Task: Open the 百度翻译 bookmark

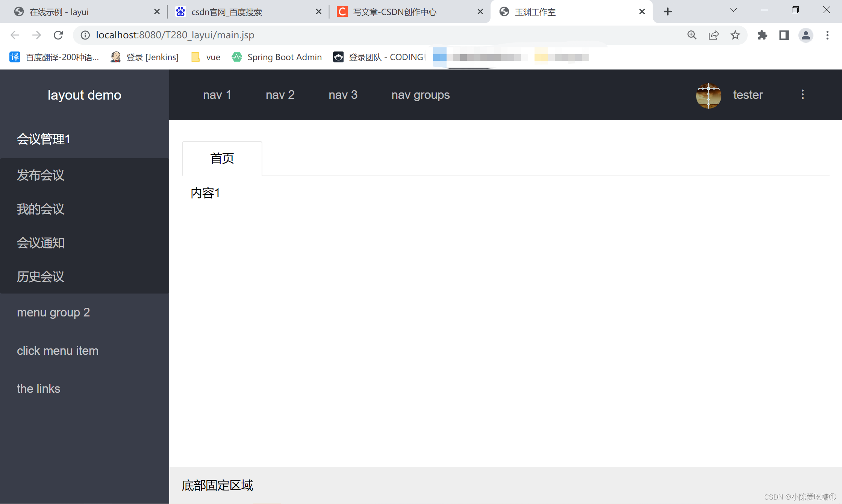Action: 55,57
